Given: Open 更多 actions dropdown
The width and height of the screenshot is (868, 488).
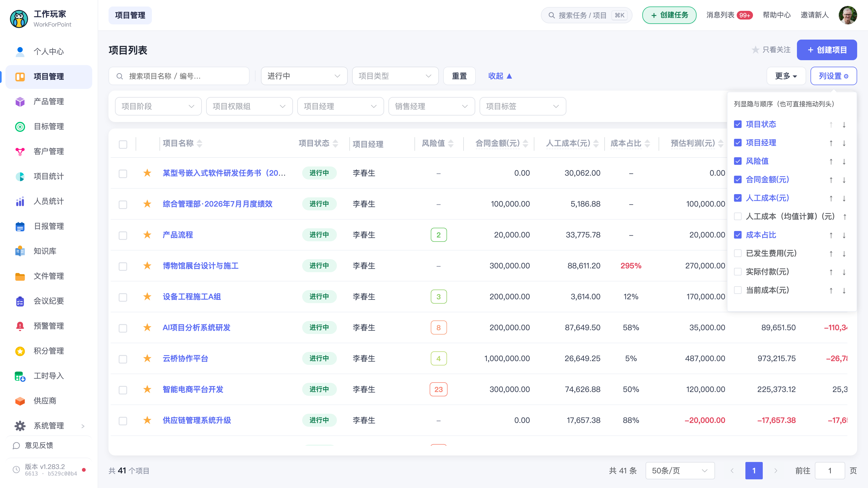Looking at the screenshot, I should pyautogui.click(x=786, y=76).
